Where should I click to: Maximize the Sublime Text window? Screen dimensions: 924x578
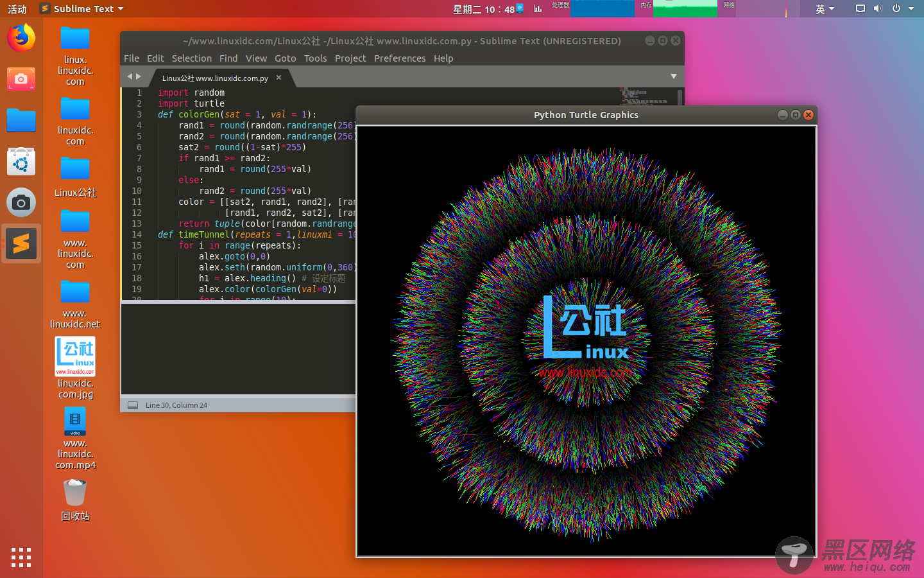pos(663,40)
